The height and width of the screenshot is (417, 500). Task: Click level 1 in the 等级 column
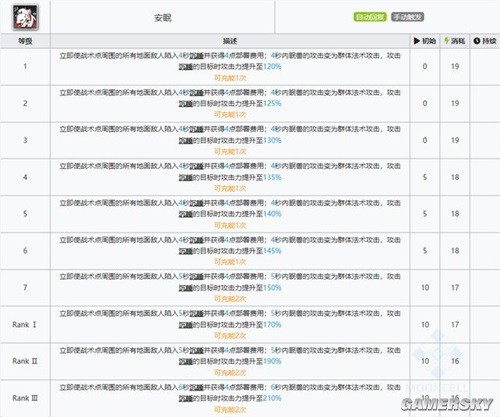pos(25,66)
